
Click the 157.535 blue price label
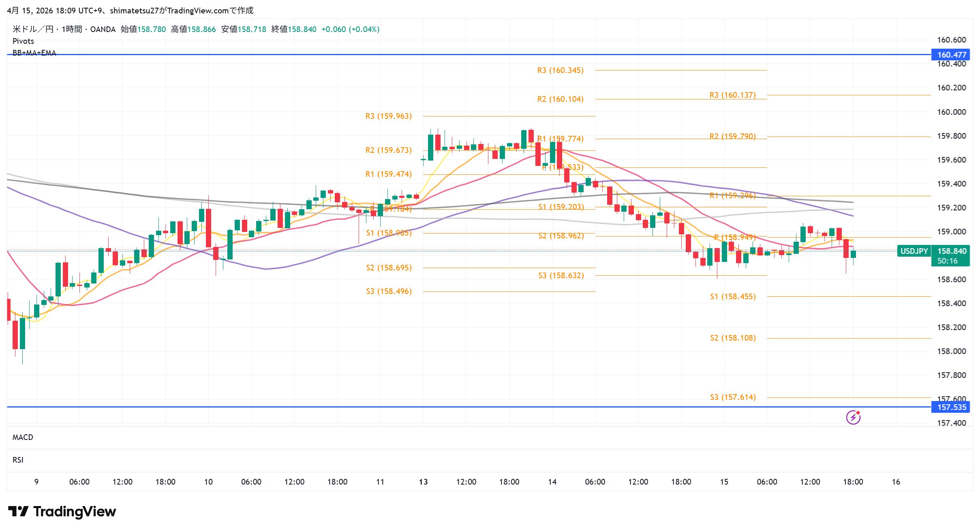click(x=951, y=407)
